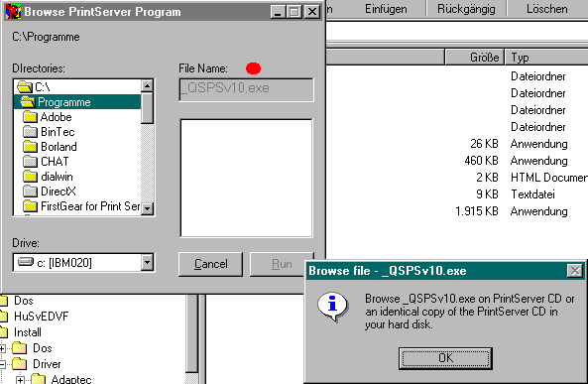
Task: Open the BinTec folder in Directories list
Action: [x=77, y=132]
